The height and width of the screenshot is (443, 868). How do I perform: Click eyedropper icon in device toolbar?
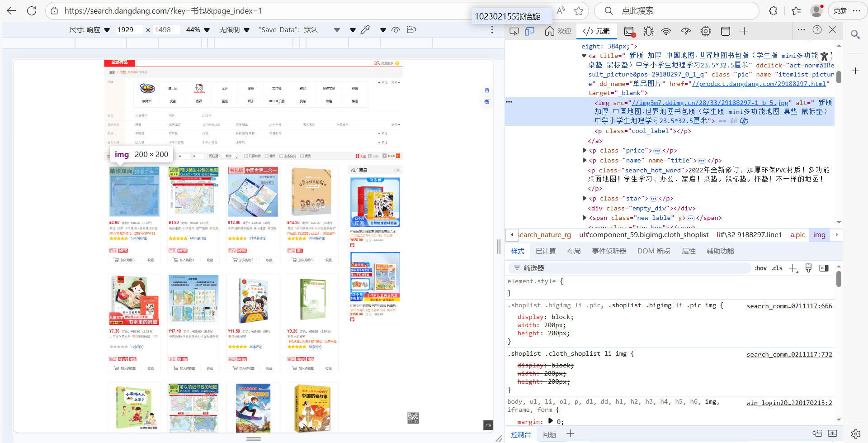coord(365,30)
